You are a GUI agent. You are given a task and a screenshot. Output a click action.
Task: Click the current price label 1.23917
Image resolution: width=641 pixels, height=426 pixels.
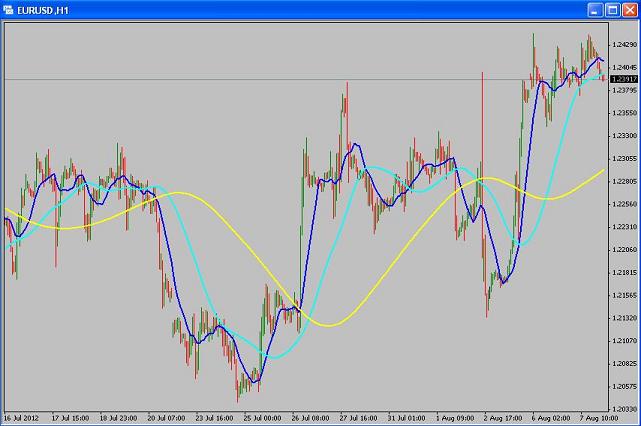click(623, 79)
